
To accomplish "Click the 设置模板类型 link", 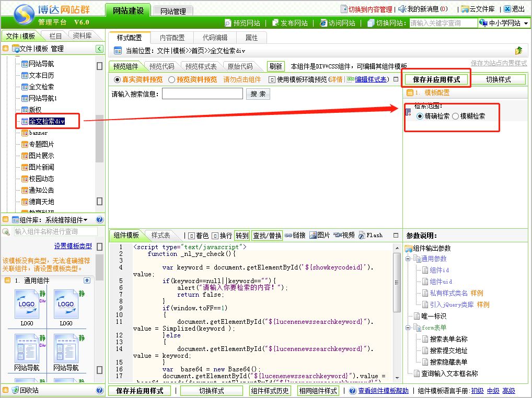I will (73, 246).
